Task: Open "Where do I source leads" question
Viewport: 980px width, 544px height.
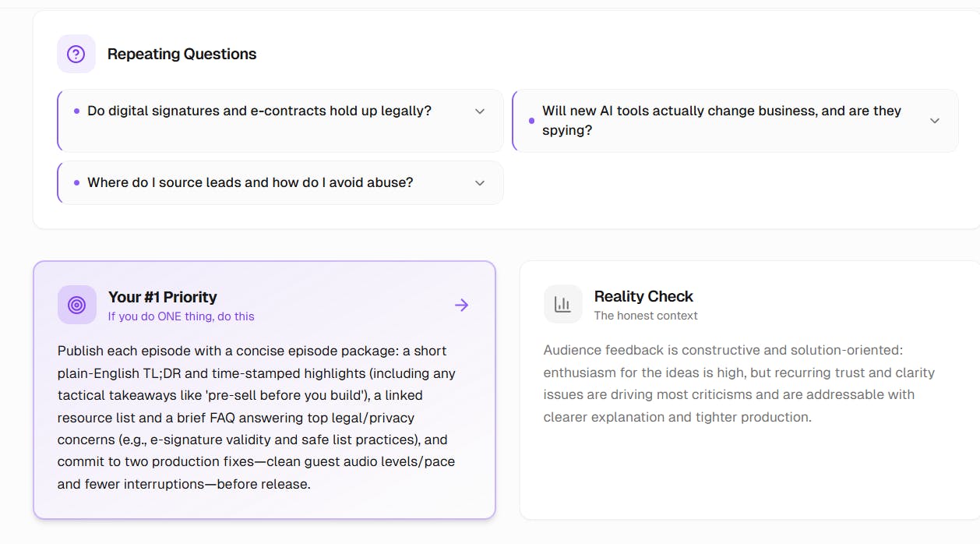Action: point(250,183)
